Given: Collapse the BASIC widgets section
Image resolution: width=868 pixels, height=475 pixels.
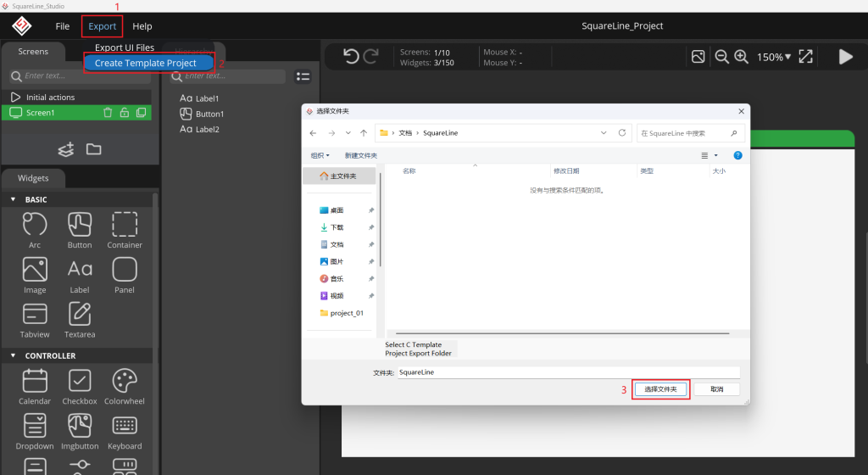Looking at the screenshot, I should click(13, 199).
